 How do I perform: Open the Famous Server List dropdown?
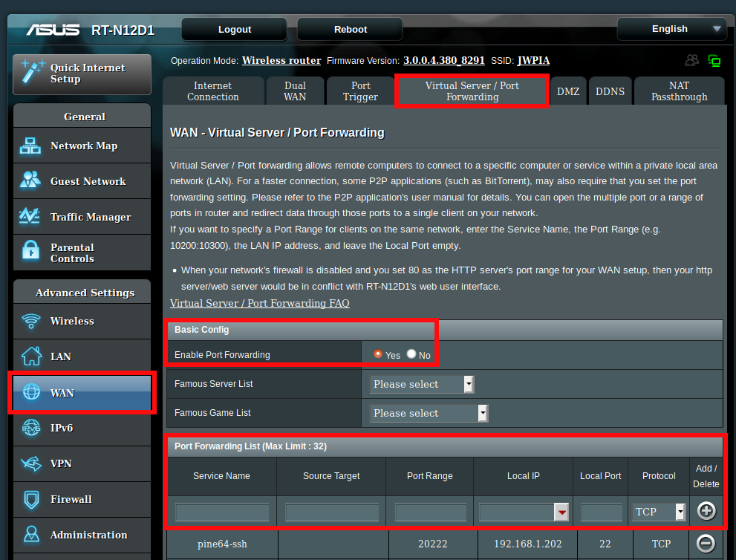coord(422,384)
